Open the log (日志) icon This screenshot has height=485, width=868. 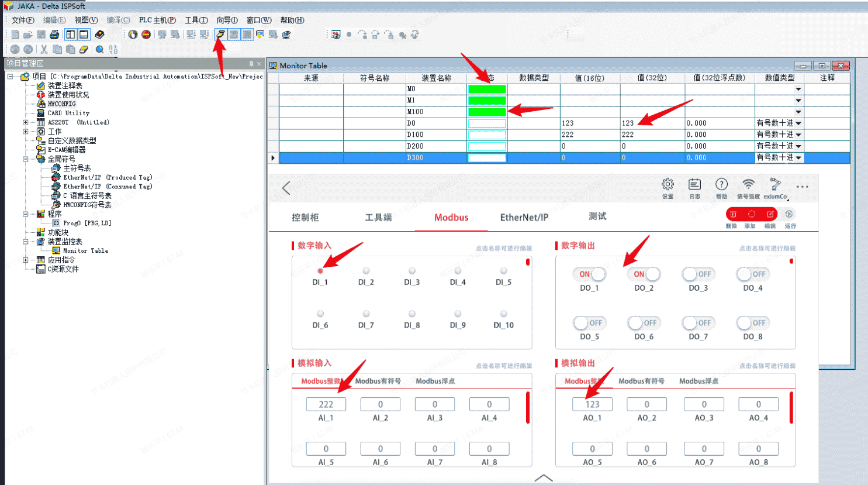pos(694,185)
